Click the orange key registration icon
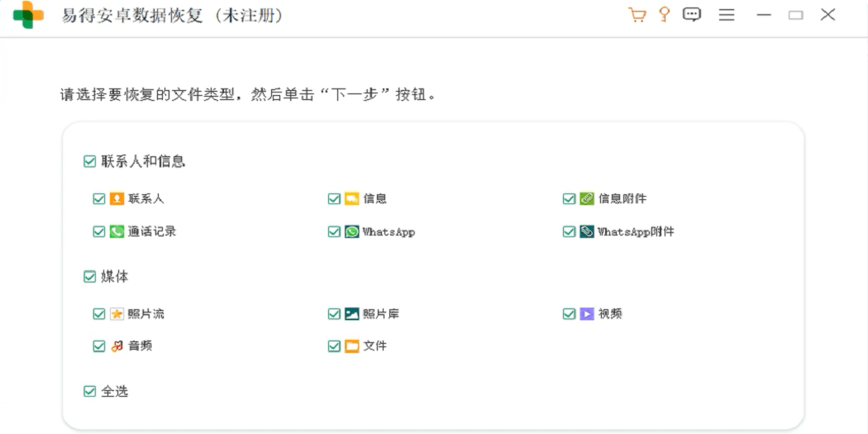Image resolution: width=868 pixels, height=434 pixels. (x=665, y=14)
